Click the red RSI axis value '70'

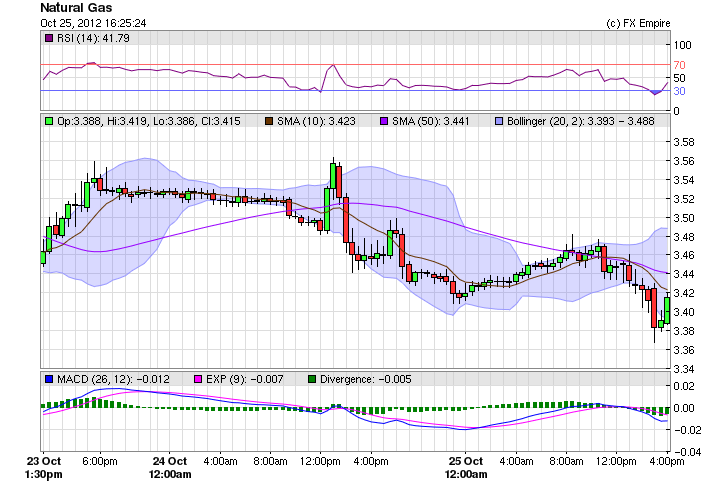point(679,65)
